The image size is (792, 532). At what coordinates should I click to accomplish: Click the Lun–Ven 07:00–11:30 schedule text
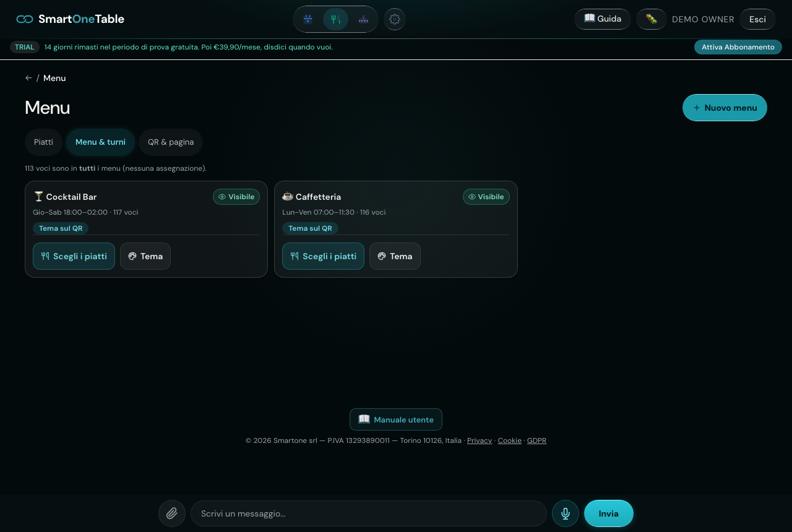click(x=318, y=212)
